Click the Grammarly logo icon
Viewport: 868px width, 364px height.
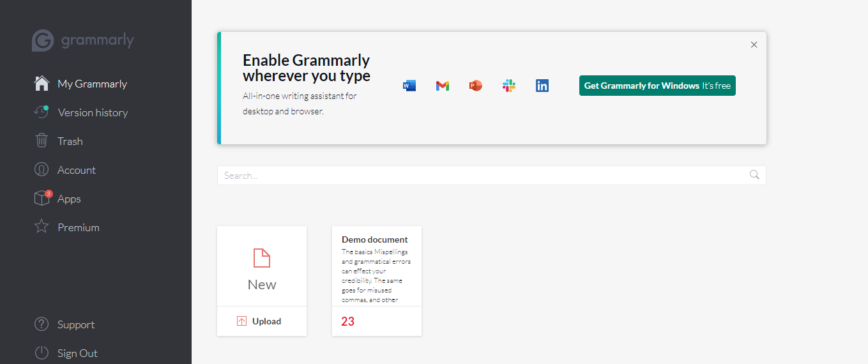43,40
